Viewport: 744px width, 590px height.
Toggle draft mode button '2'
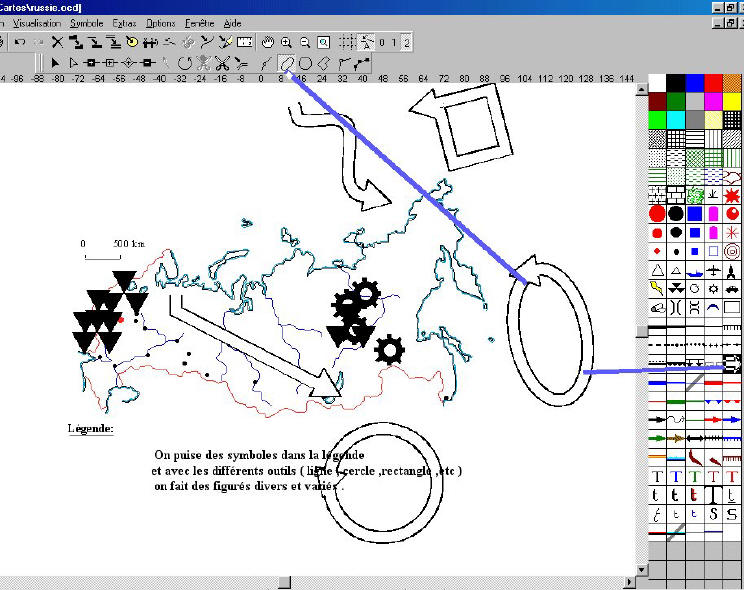coord(407,42)
